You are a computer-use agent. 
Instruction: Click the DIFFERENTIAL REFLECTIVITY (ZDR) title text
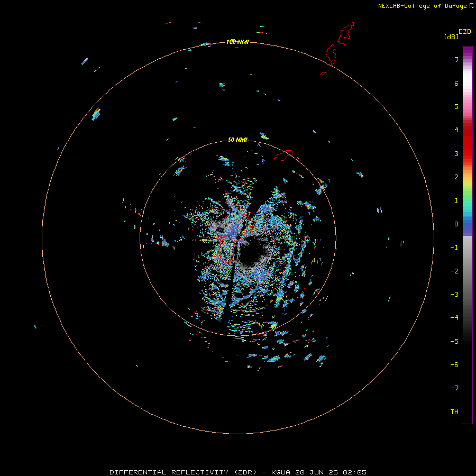[x=183, y=472]
